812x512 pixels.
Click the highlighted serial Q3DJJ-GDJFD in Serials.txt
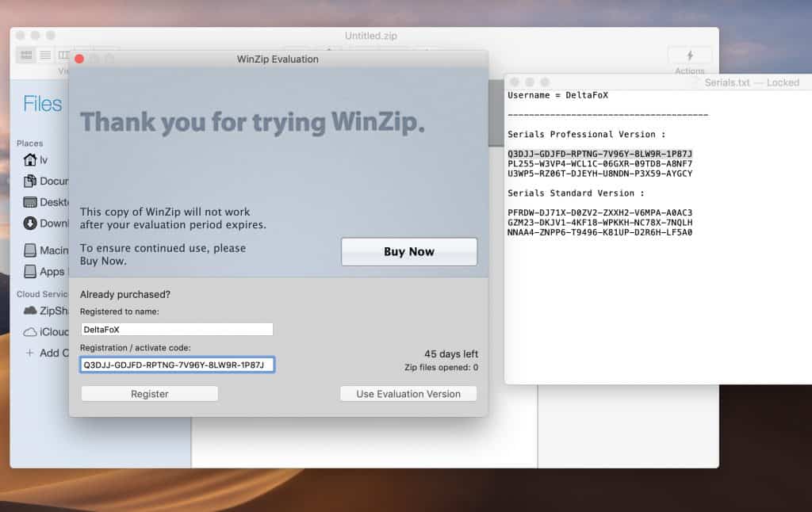pyautogui.click(x=599, y=154)
